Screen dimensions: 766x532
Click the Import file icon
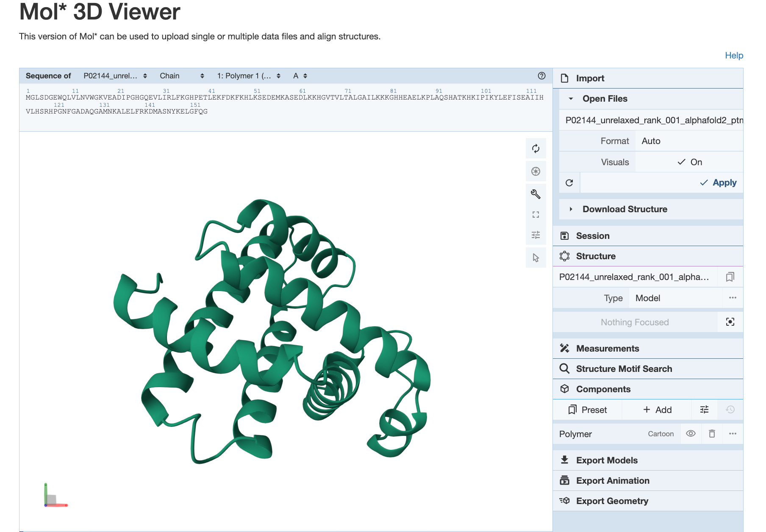point(564,78)
